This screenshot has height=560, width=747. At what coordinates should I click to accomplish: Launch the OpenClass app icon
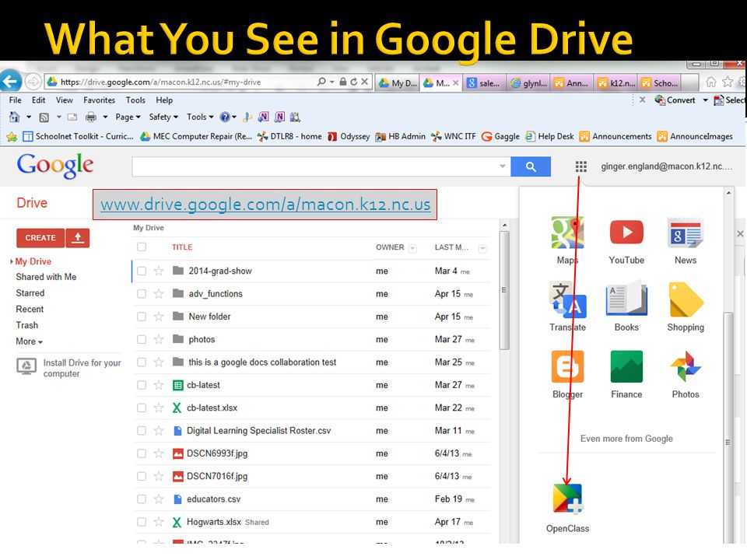567,499
